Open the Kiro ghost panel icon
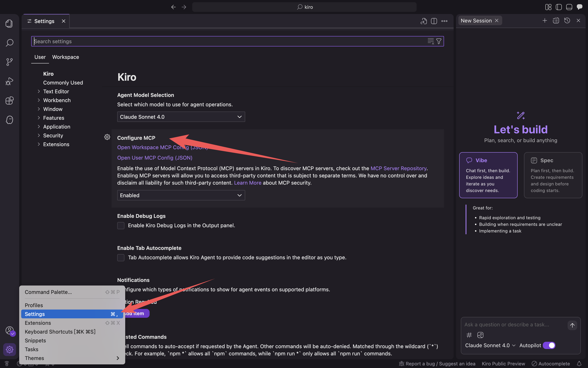 (9, 120)
